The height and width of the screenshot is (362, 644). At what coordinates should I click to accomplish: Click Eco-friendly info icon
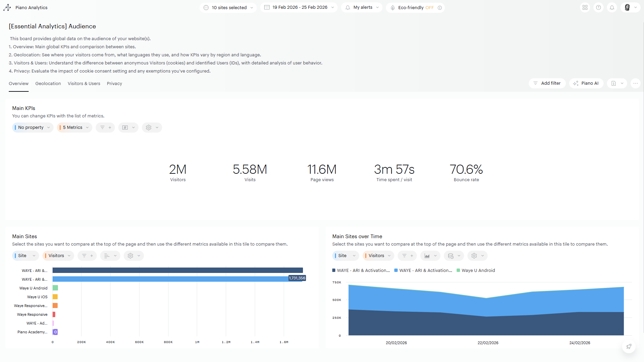(440, 8)
